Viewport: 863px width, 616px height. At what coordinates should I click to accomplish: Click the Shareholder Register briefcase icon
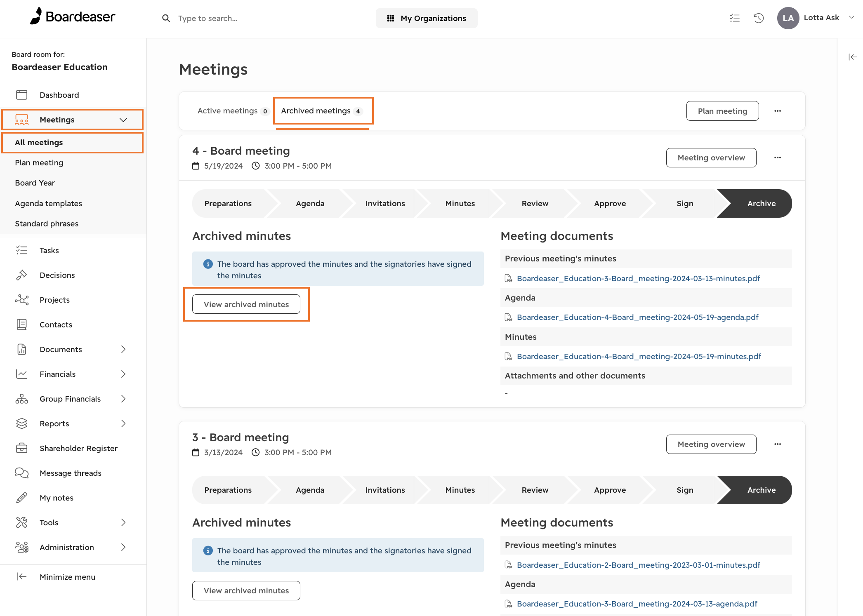[21, 448]
